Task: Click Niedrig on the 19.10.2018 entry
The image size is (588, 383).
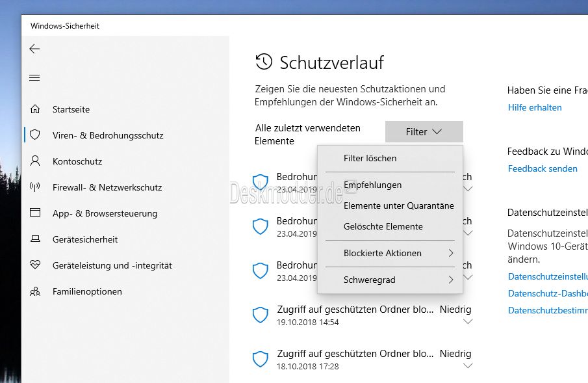Action: click(x=455, y=310)
